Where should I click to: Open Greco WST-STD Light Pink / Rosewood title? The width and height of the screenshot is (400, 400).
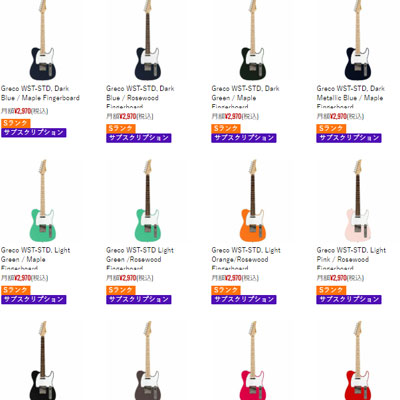pyautogui.click(x=351, y=258)
